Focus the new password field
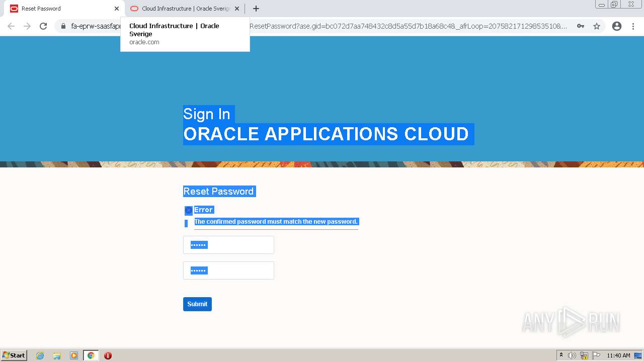Image resolution: width=644 pixels, height=362 pixels. pyautogui.click(x=228, y=245)
